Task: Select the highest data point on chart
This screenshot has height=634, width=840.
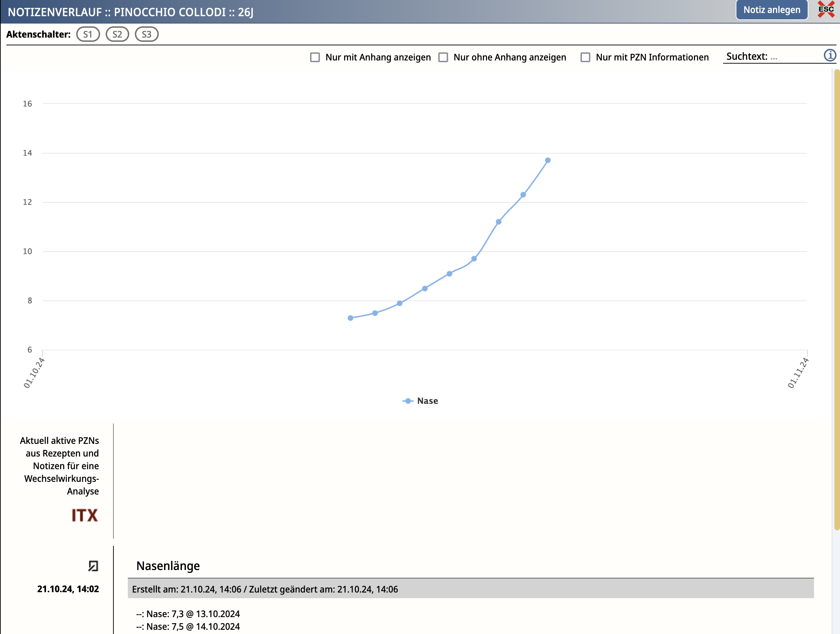Action: click(x=547, y=160)
